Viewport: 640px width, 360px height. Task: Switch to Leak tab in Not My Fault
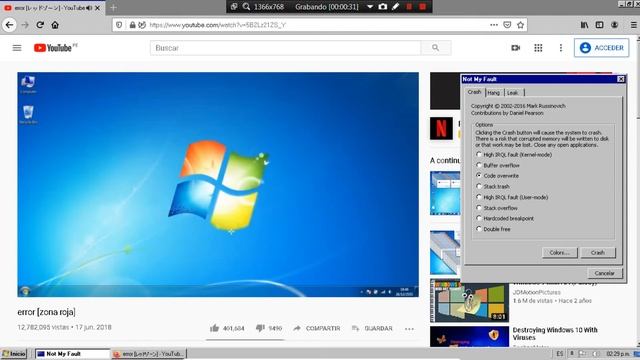[x=513, y=93]
